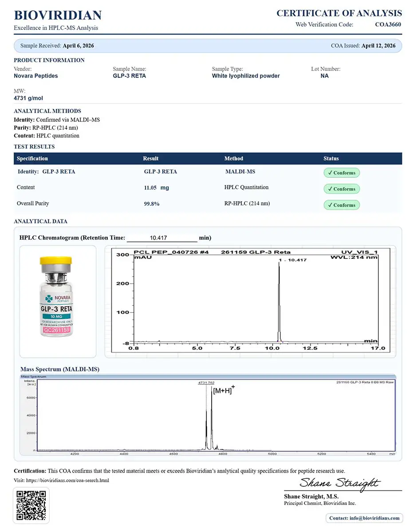Click the PRODUCT INFORMATION section heading
The width and height of the screenshot is (409, 532).
(49, 60)
